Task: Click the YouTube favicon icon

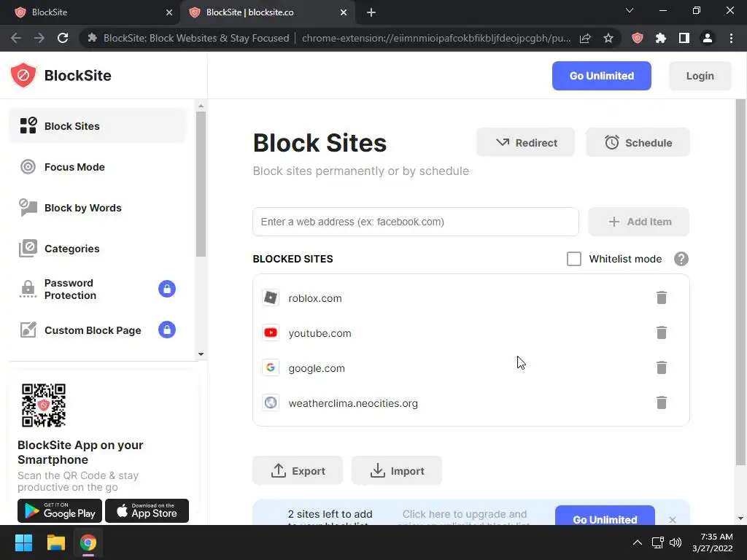Action: [271, 332]
